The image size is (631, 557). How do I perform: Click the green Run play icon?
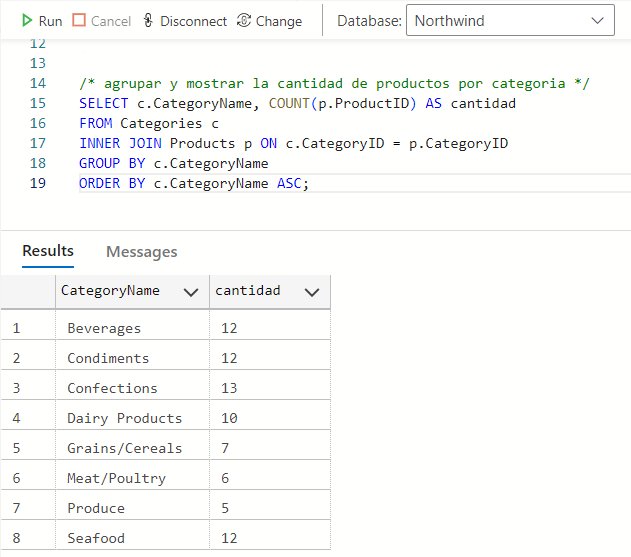tap(27, 21)
